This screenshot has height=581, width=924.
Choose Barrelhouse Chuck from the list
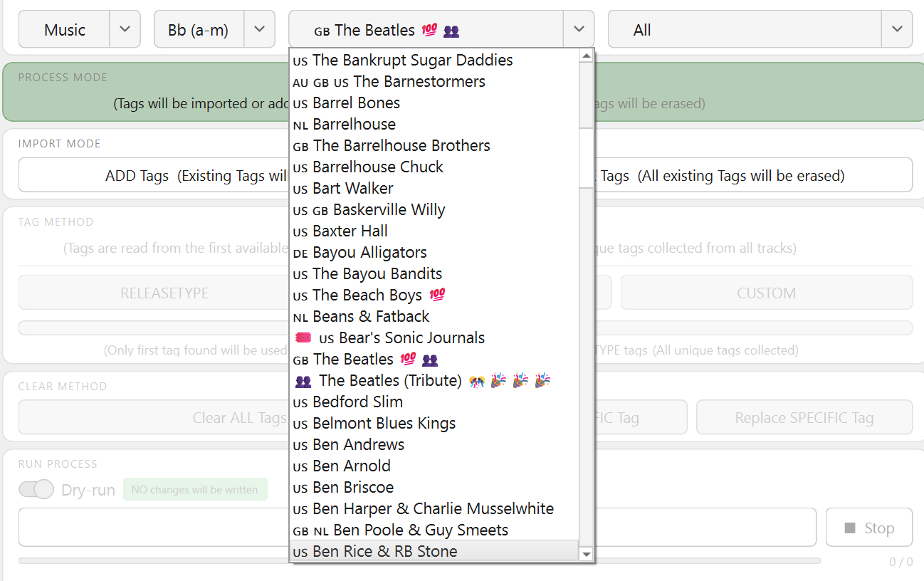(377, 167)
